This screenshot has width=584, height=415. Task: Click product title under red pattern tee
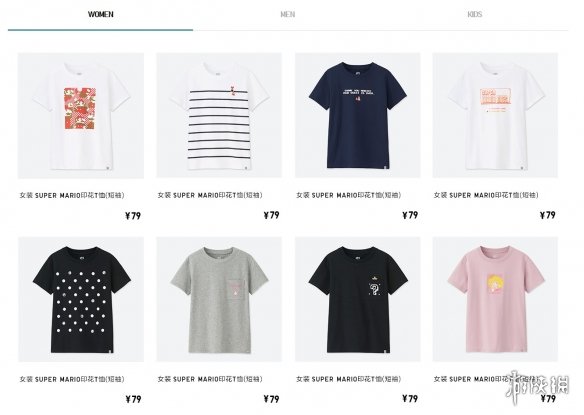pos(72,195)
